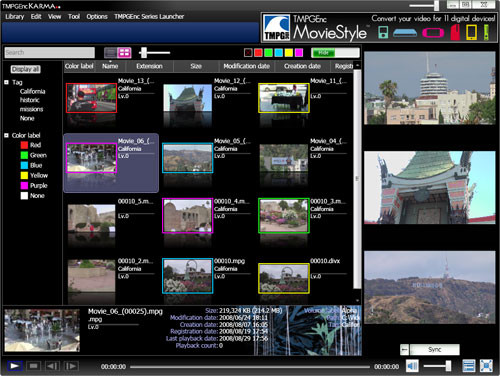Select Movie_05 thumbnail with blue border

pyautogui.click(x=188, y=158)
